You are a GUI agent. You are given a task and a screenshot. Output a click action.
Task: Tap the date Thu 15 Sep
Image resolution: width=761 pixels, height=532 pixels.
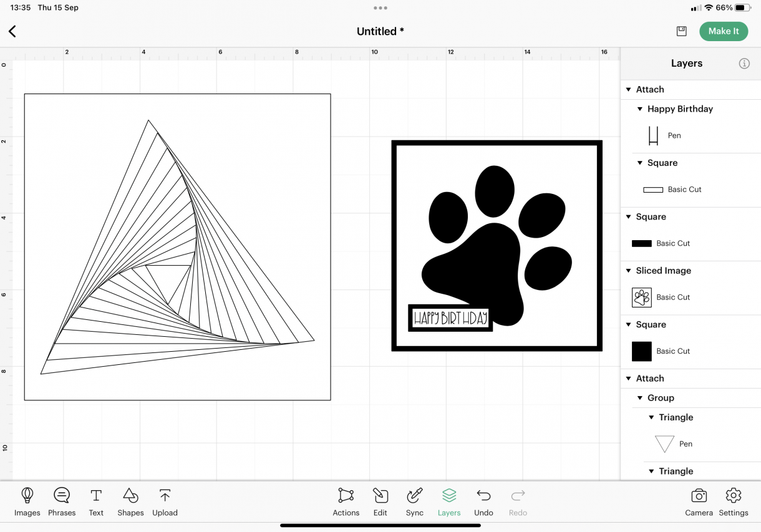(58, 8)
